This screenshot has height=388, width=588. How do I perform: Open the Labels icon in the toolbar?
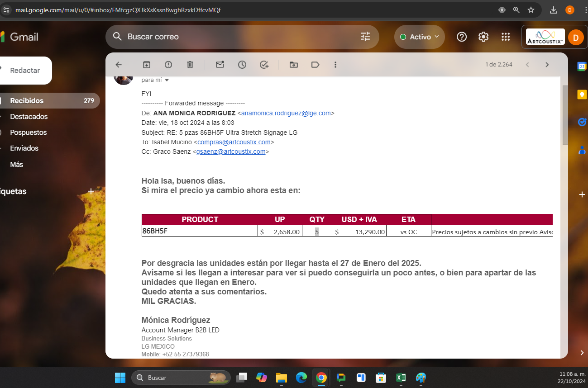[316, 65]
